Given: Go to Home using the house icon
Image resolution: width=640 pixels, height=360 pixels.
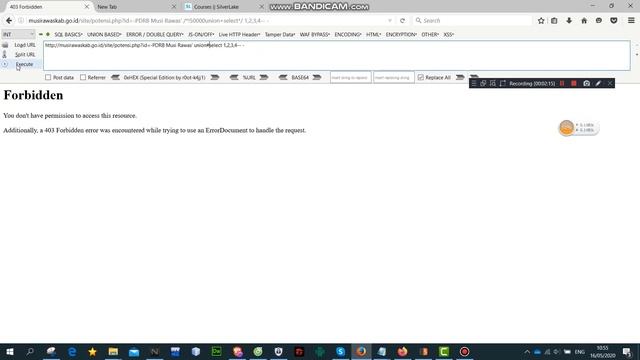Looking at the screenshot, I should point(584,20).
